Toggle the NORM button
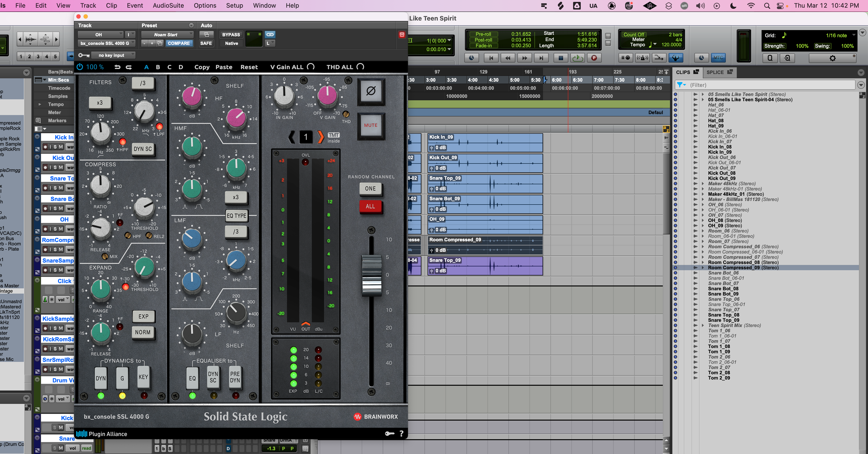 coord(143,332)
